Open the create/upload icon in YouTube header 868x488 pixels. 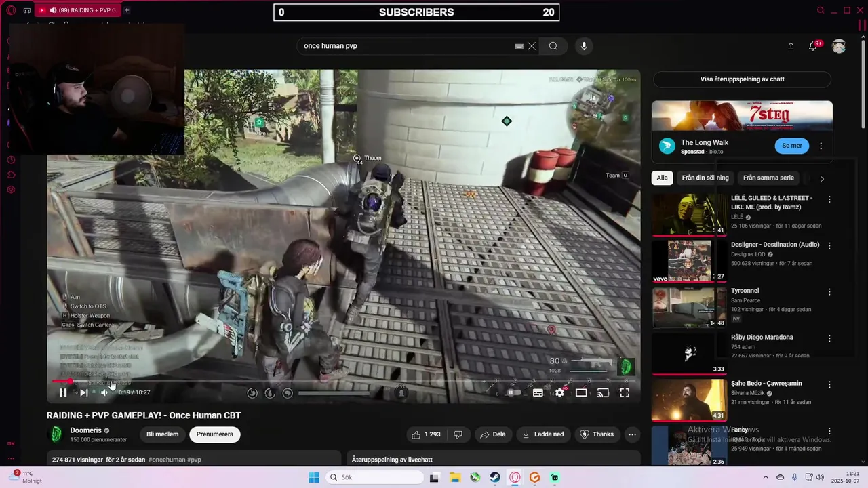click(x=791, y=46)
